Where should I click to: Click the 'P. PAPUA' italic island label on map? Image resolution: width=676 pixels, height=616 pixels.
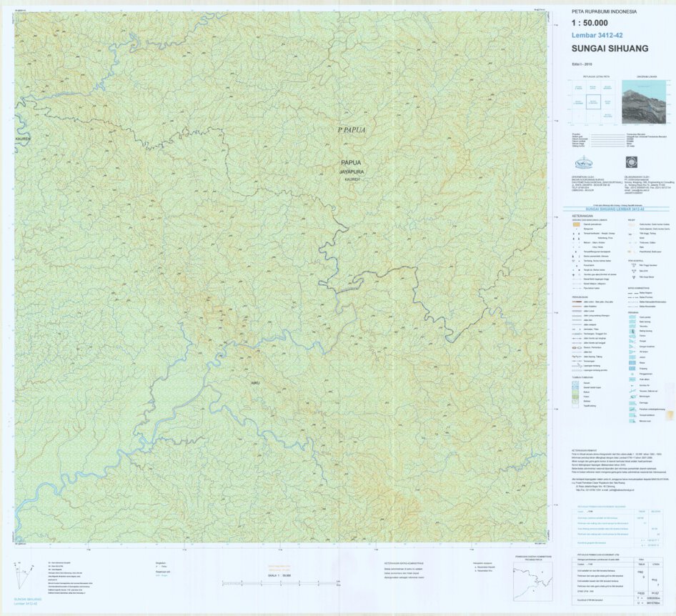352,129
